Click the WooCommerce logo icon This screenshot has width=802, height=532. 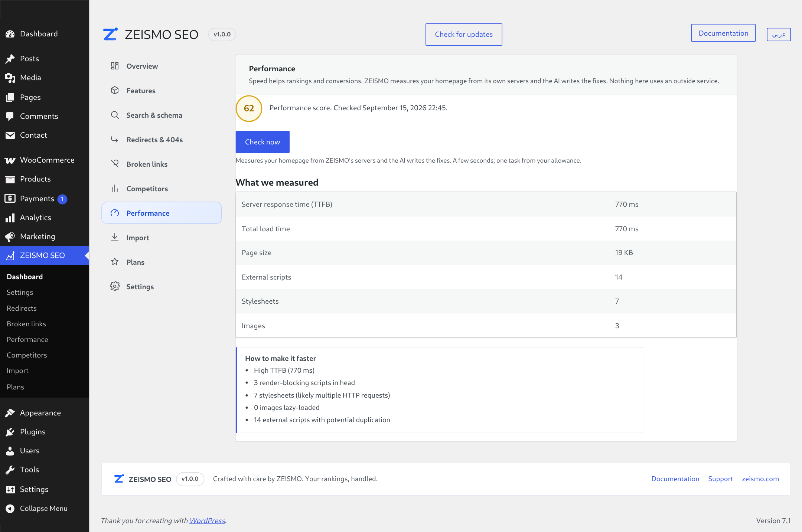pos(10,160)
